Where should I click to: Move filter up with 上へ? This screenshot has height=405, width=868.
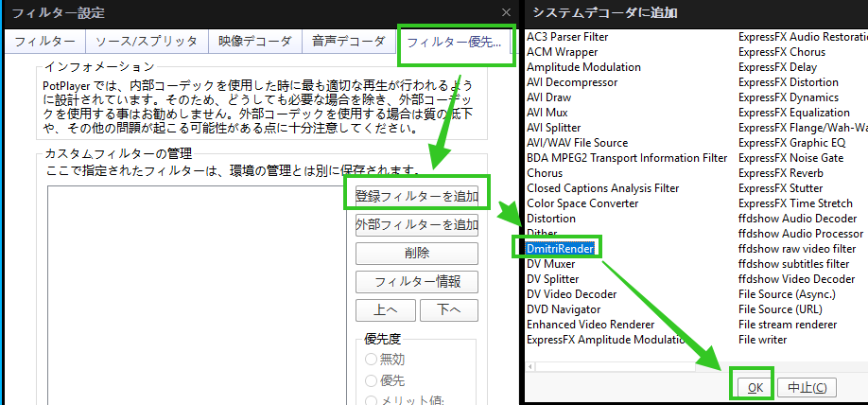385,310
